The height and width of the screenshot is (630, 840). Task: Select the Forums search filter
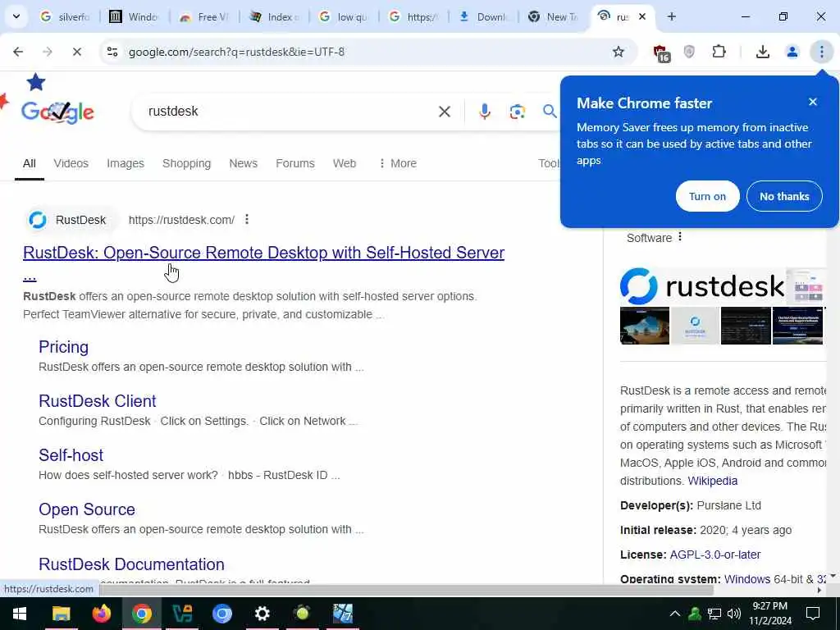(295, 163)
